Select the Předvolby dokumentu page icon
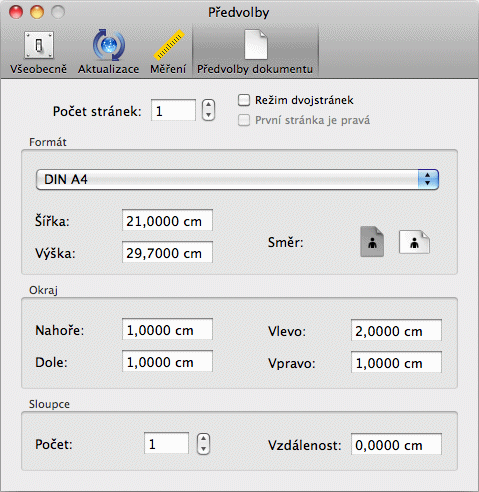The width and height of the screenshot is (479, 492). point(256,44)
